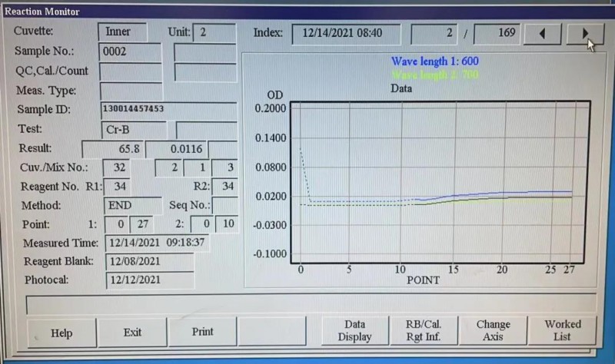This screenshot has height=364, width=615.
Task: Click the Cuv./Mix No. field 32
Action: [x=117, y=167]
